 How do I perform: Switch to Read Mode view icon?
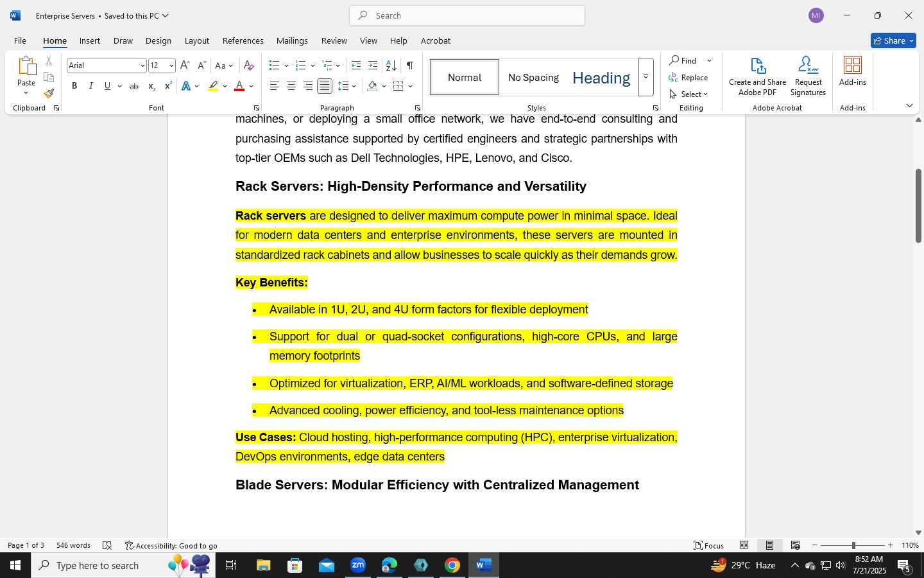click(744, 545)
